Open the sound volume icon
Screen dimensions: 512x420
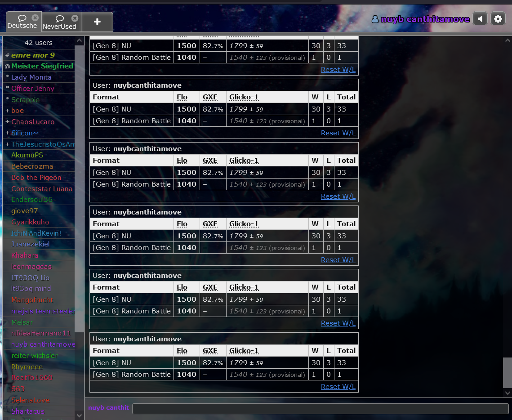click(480, 19)
